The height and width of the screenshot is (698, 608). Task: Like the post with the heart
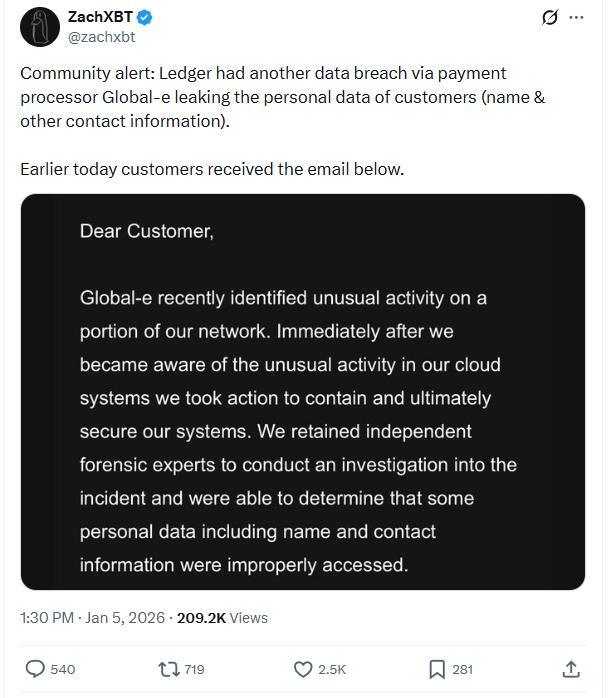coord(304,669)
